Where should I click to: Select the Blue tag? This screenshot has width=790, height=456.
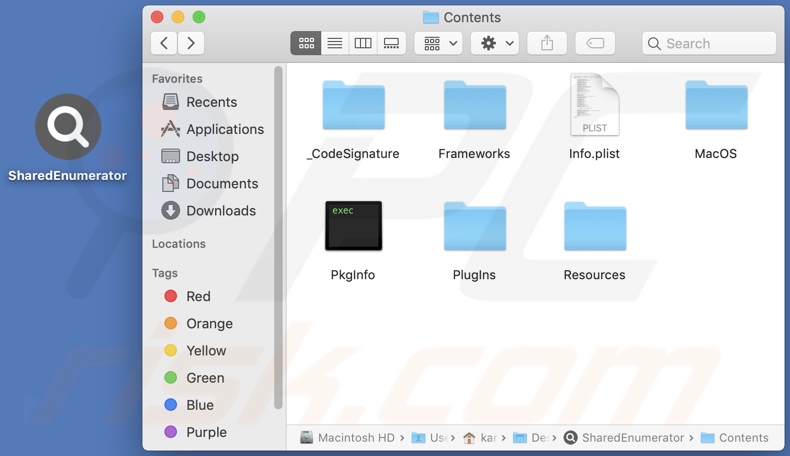[189, 405]
